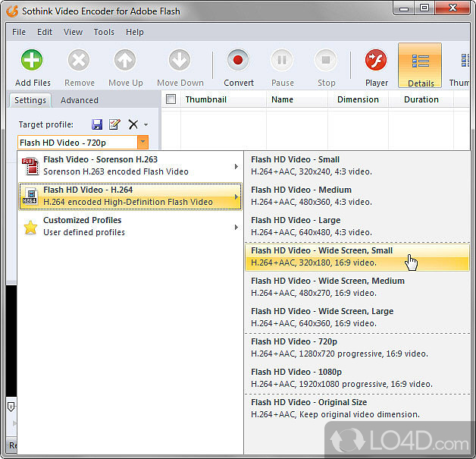Click the Move Up arrow icon

click(x=125, y=61)
